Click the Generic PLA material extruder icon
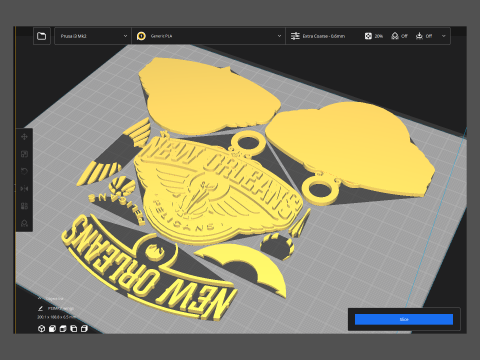 (141, 36)
